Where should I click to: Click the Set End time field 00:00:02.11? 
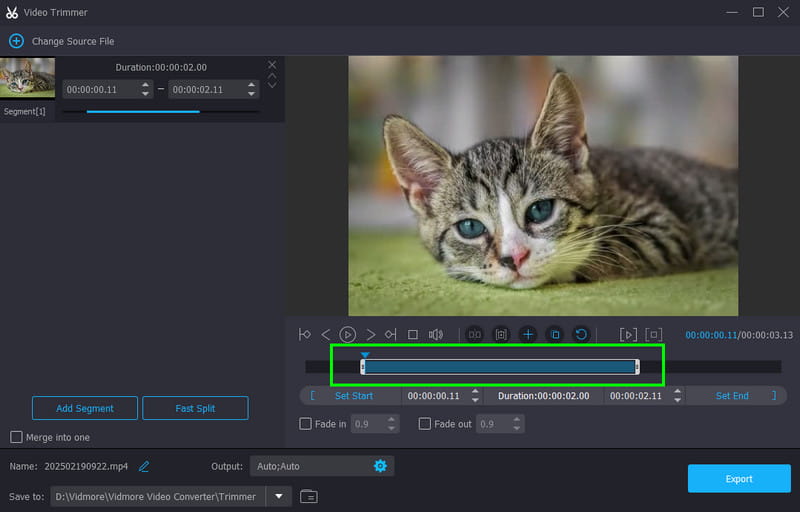(x=636, y=396)
